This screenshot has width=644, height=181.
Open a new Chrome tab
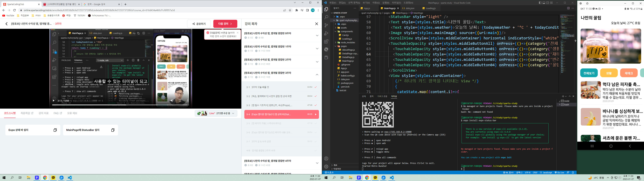click(125, 4)
